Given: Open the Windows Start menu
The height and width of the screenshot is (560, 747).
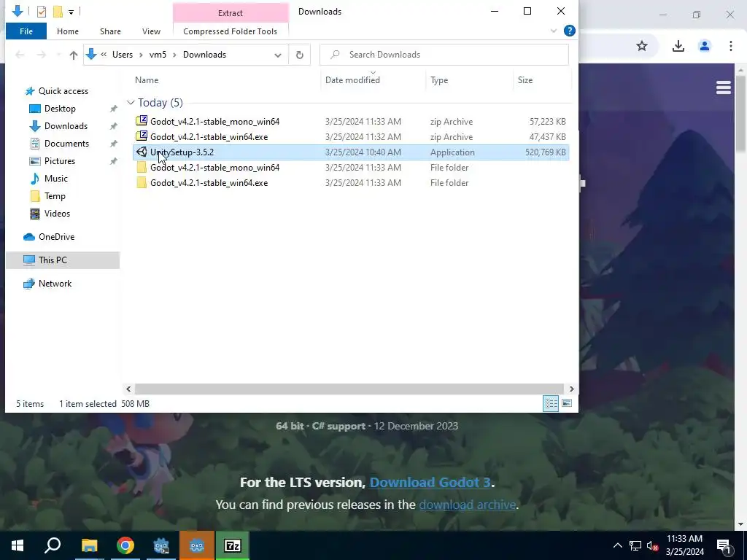Looking at the screenshot, I should point(18,545).
